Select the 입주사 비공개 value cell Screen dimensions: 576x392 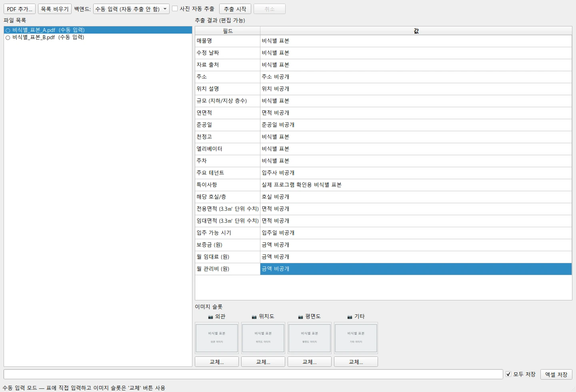point(416,173)
